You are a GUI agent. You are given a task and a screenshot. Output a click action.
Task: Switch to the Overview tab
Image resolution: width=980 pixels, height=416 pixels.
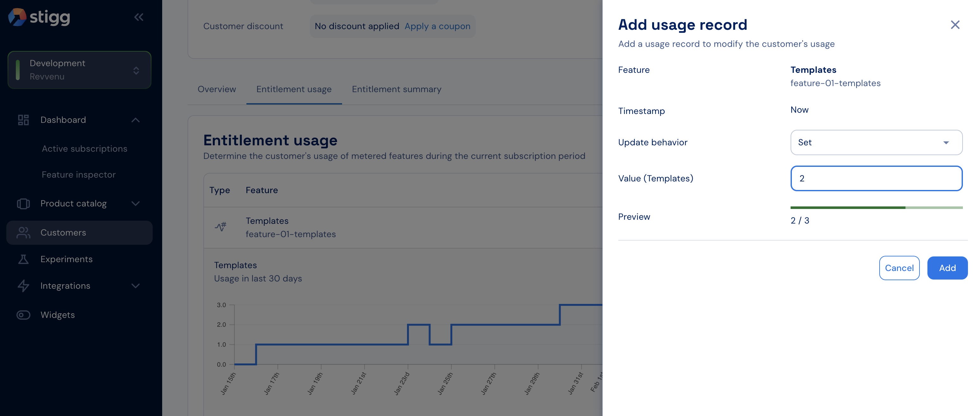point(216,89)
